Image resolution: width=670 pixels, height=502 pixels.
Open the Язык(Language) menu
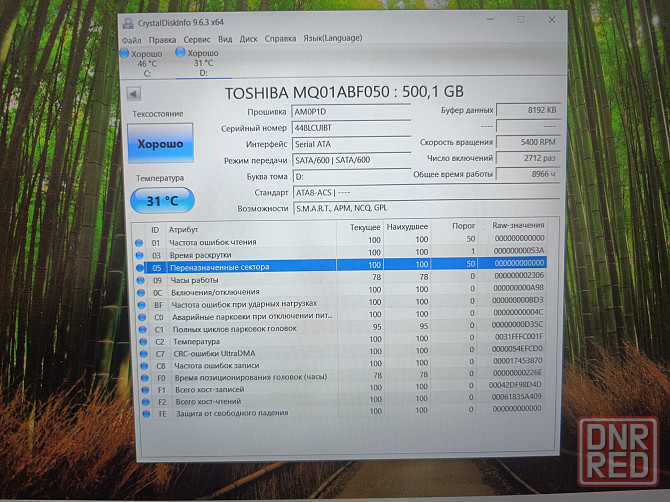pyautogui.click(x=333, y=38)
